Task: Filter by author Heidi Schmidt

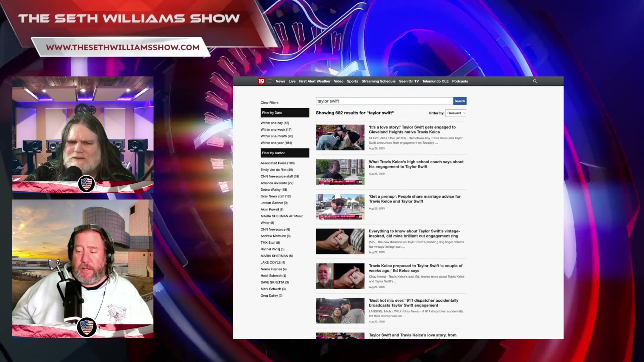Action: [x=273, y=276]
